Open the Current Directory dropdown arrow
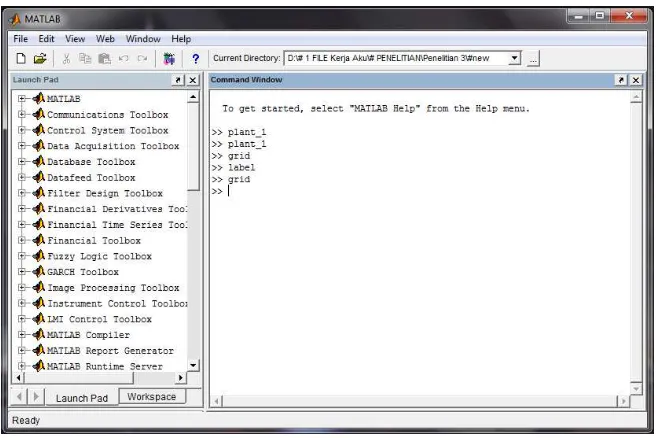This screenshot has width=660, height=438. [514, 58]
